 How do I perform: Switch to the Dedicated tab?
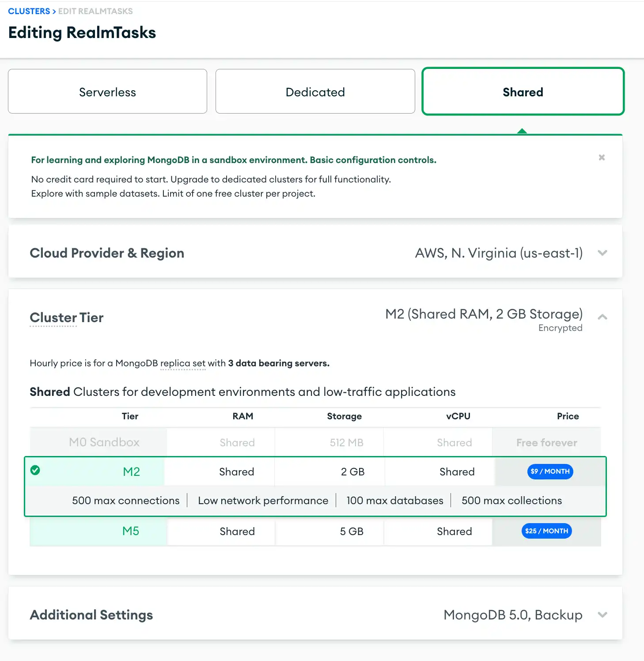[315, 91]
